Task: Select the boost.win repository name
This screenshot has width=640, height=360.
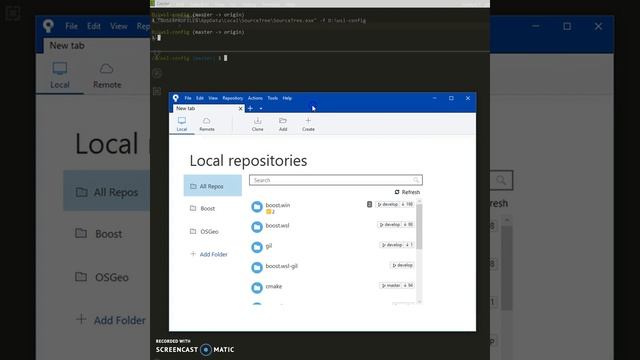Action: tap(278, 205)
